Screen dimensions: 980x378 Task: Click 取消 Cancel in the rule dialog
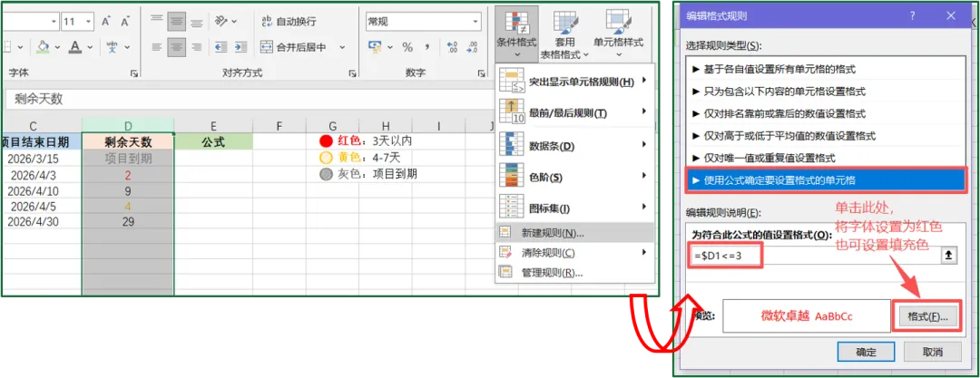tap(933, 352)
